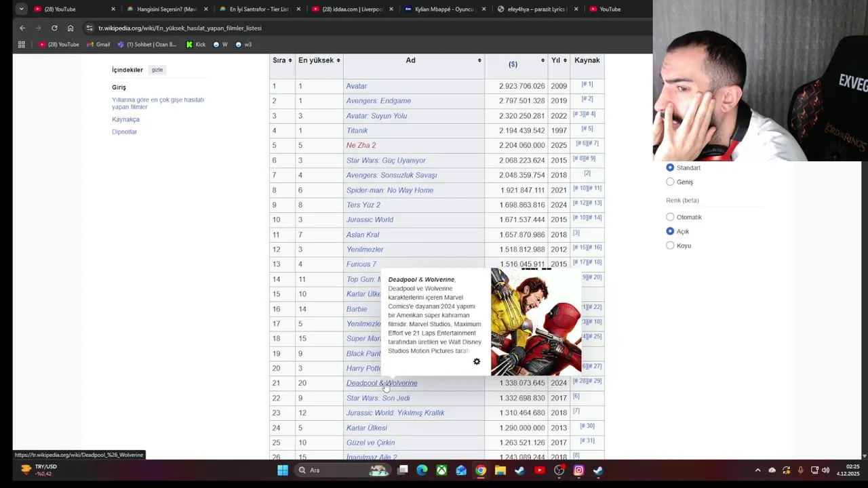Open the Windows Start menu
Viewport: 868px width, 488px height.
pos(283,470)
